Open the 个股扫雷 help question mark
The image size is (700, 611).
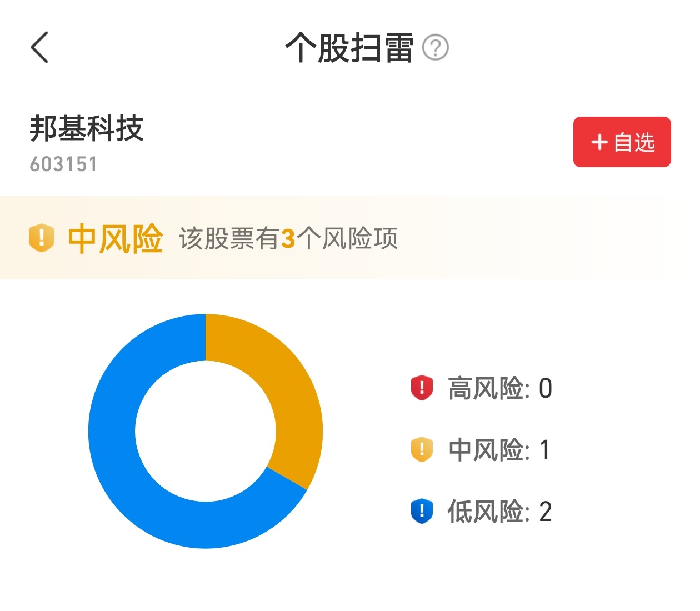[435, 48]
